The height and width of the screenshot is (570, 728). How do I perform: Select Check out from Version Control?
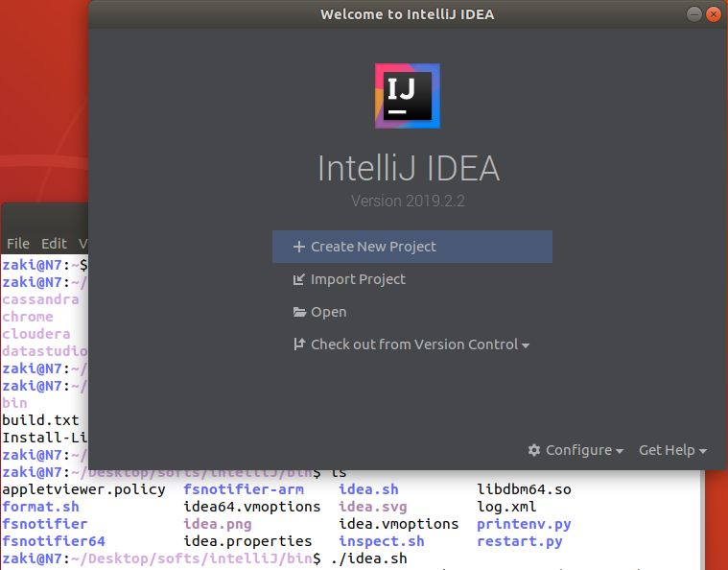coord(414,344)
